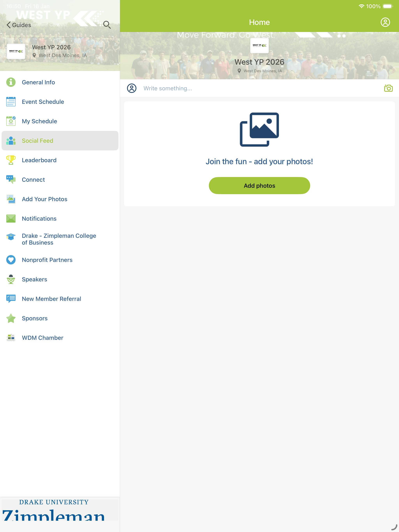Image resolution: width=399 pixels, height=532 pixels.
Task: Tap the WDM Chamber logo icon
Action: (11, 338)
